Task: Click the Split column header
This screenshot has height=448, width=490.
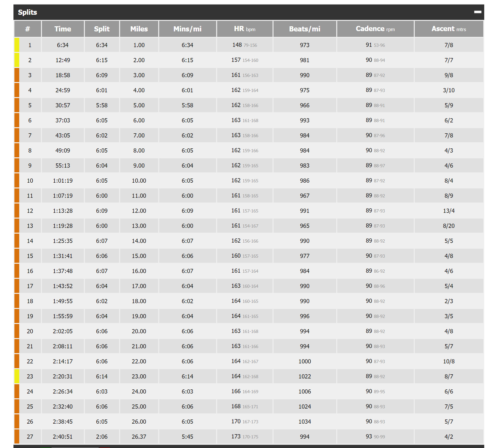Action: click(x=102, y=29)
